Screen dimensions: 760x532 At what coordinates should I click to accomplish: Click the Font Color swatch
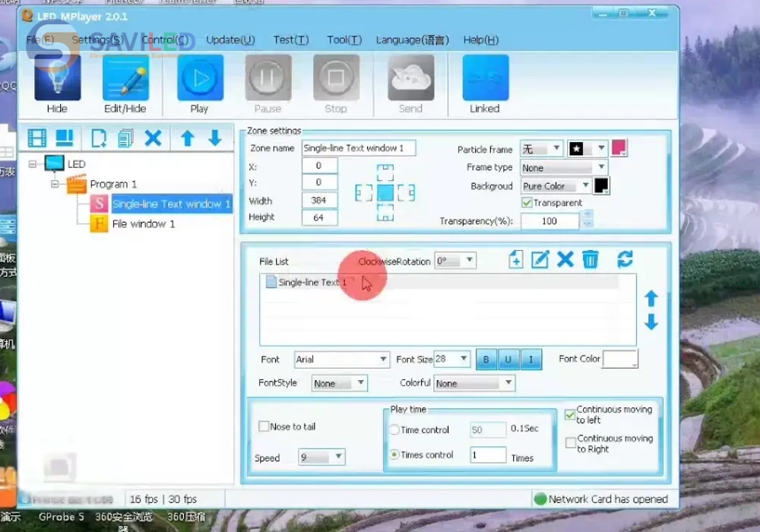point(619,359)
